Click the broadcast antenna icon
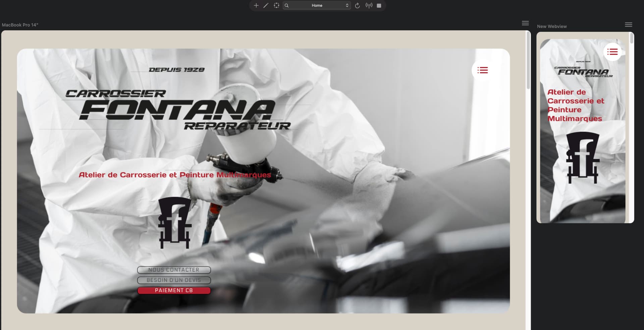The image size is (644, 330). coord(369,5)
